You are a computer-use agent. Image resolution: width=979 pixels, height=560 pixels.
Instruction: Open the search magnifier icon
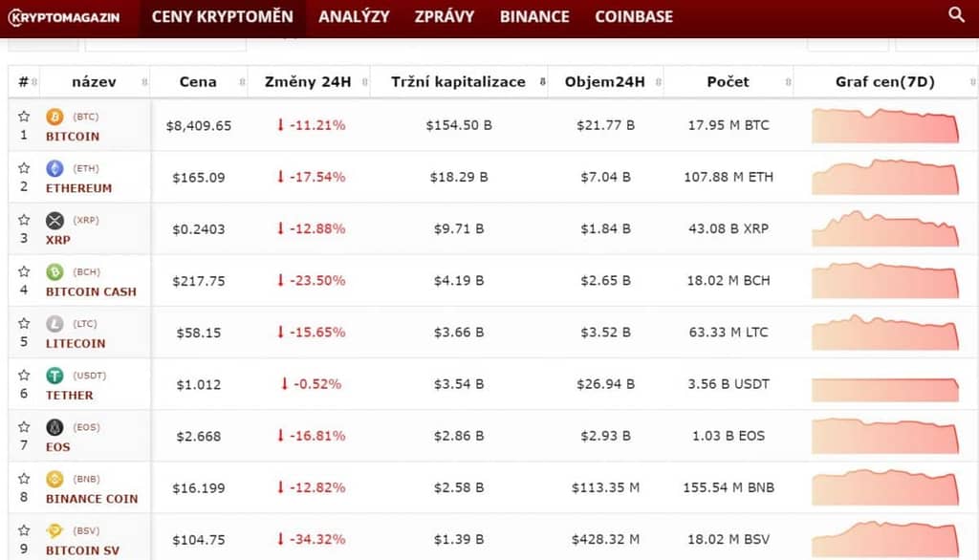tap(956, 14)
